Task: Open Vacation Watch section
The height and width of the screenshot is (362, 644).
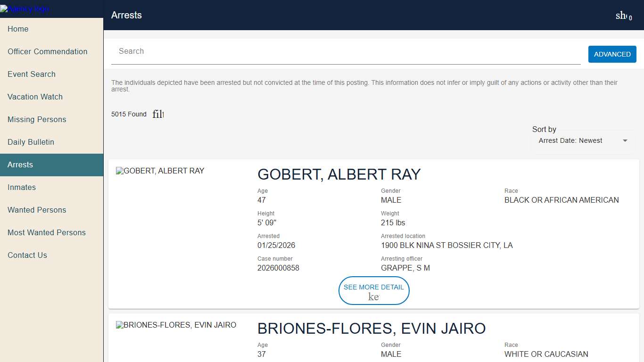Action: pyautogui.click(x=35, y=97)
